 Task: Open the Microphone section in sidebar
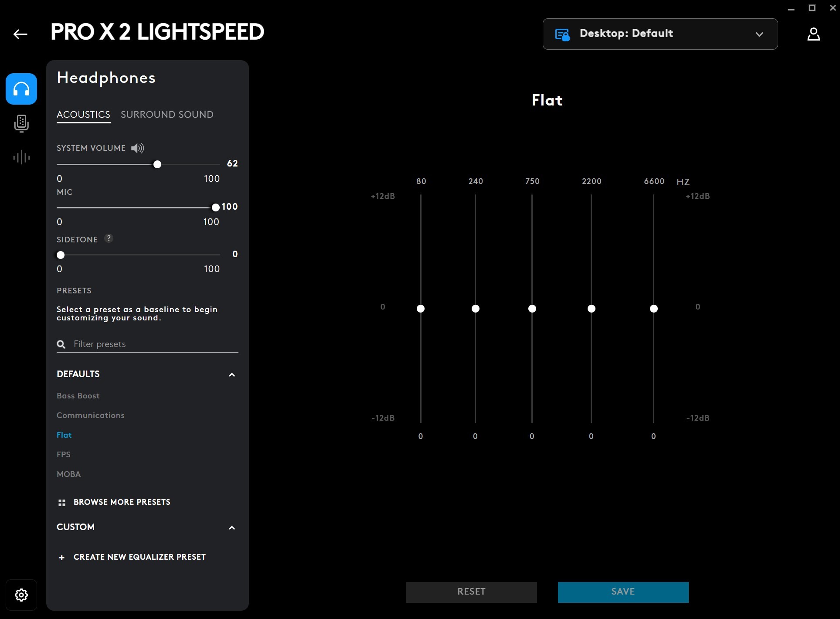[21, 123]
